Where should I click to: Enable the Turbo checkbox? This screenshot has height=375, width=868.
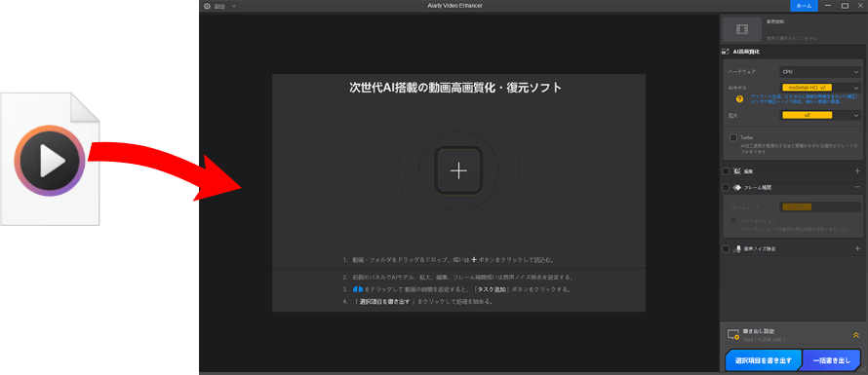[x=733, y=137]
